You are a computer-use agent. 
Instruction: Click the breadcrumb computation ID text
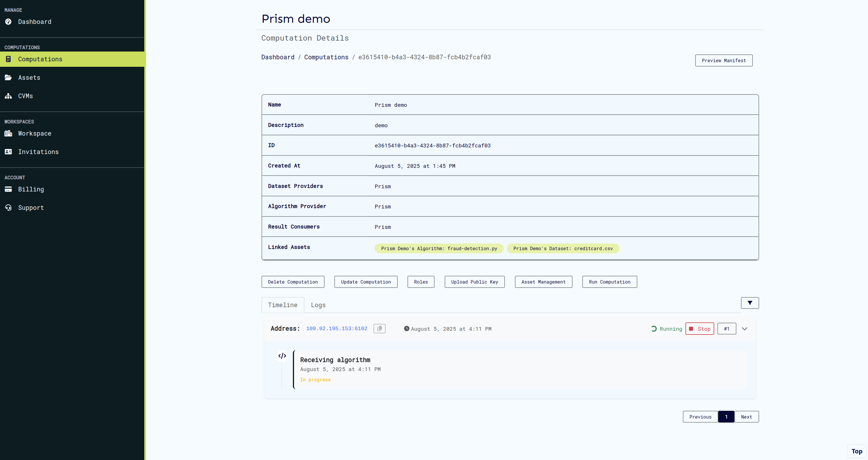[x=424, y=57]
